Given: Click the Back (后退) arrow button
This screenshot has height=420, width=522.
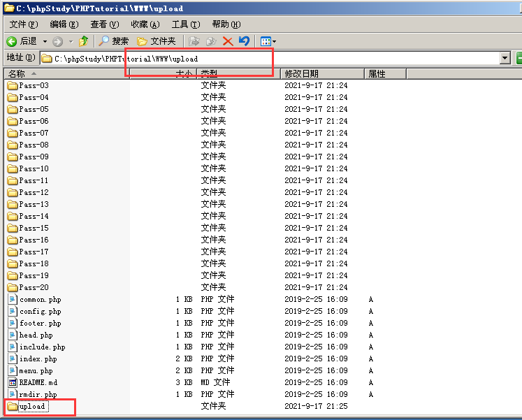Looking at the screenshot, I should (21, 41).
